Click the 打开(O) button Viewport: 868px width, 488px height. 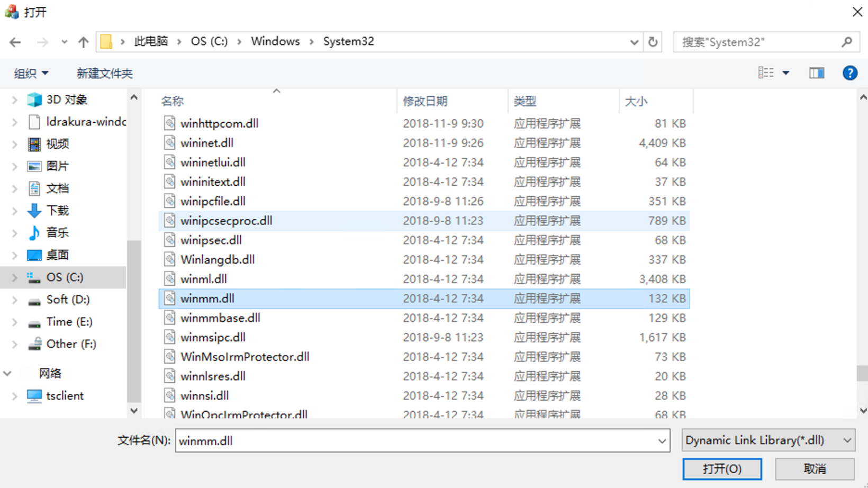[722, 469]
